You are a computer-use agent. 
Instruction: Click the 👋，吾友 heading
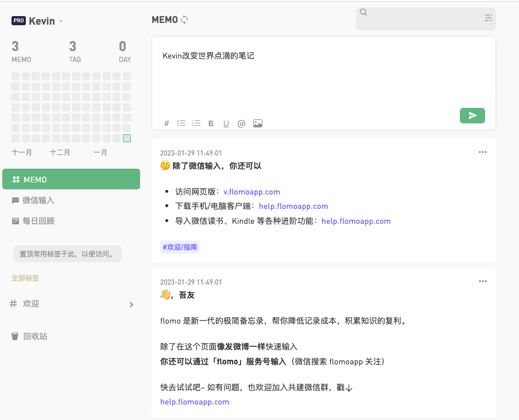tap(177, 295)
